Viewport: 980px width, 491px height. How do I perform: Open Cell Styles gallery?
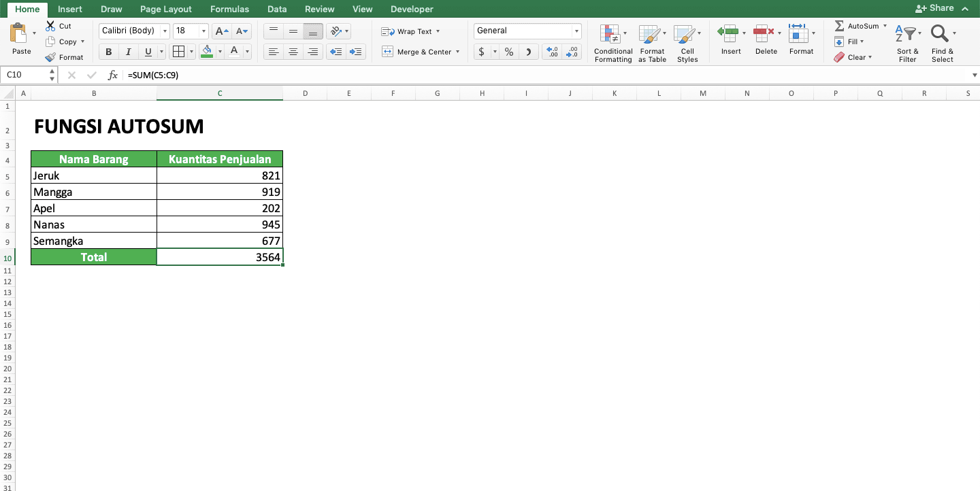click(687, 44)
